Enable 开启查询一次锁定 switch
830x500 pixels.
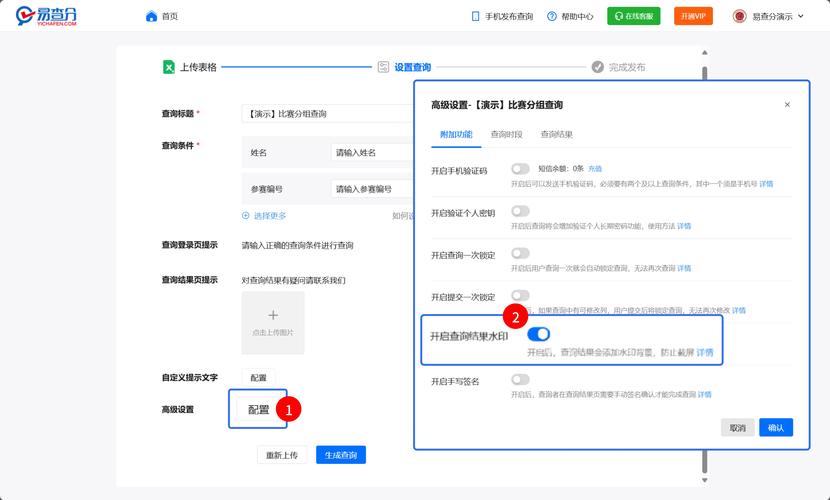click(x=520, y=253)
